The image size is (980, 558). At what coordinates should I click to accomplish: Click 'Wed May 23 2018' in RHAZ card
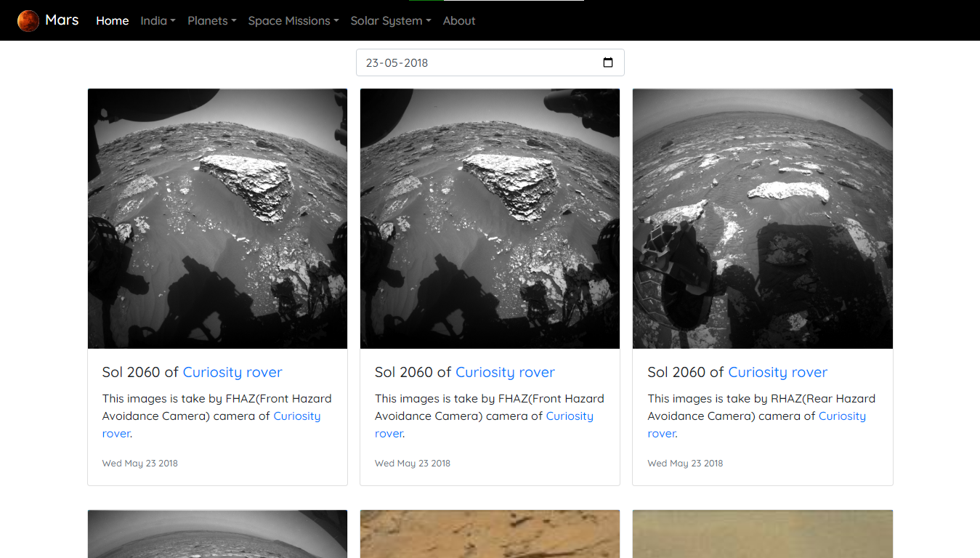685,463
